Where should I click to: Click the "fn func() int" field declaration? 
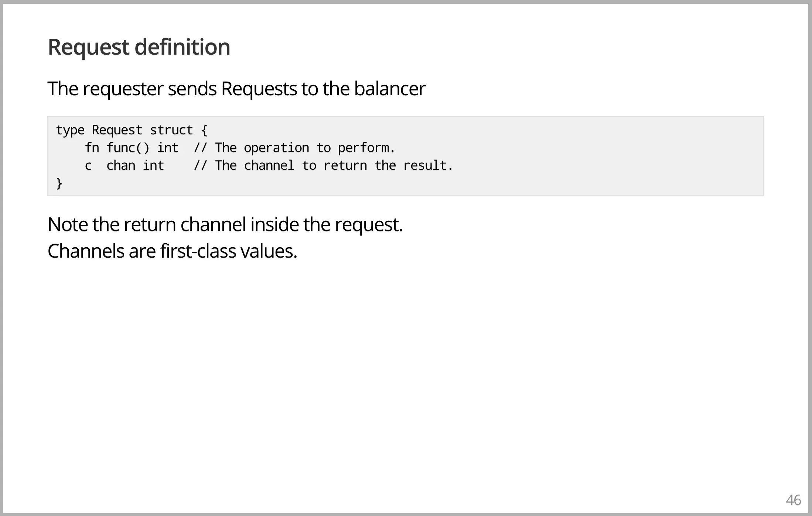[132, 148]
